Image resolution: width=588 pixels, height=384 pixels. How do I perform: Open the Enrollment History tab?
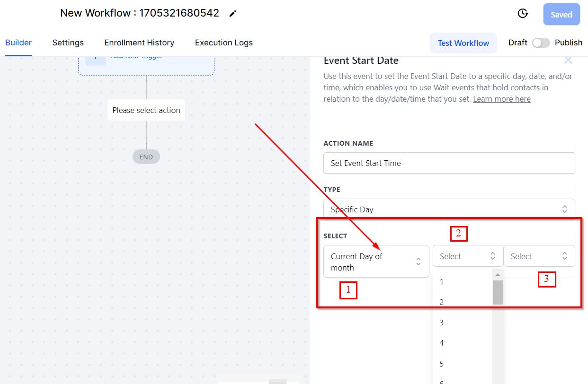click(x=139, y=43)
